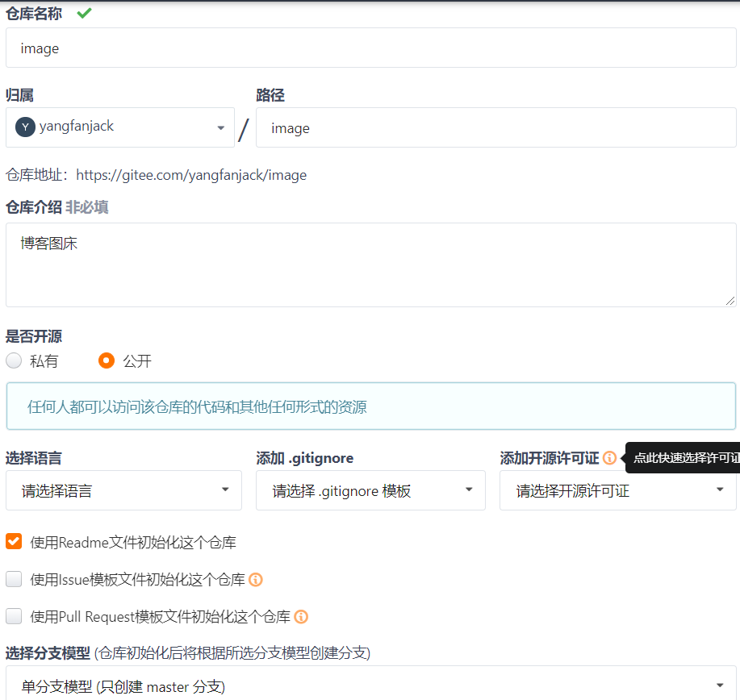740x700 pixels.
Task: Uncheck 使用Readme文件初始化这个仓库 checkbox
Action: tap(14, 542)
